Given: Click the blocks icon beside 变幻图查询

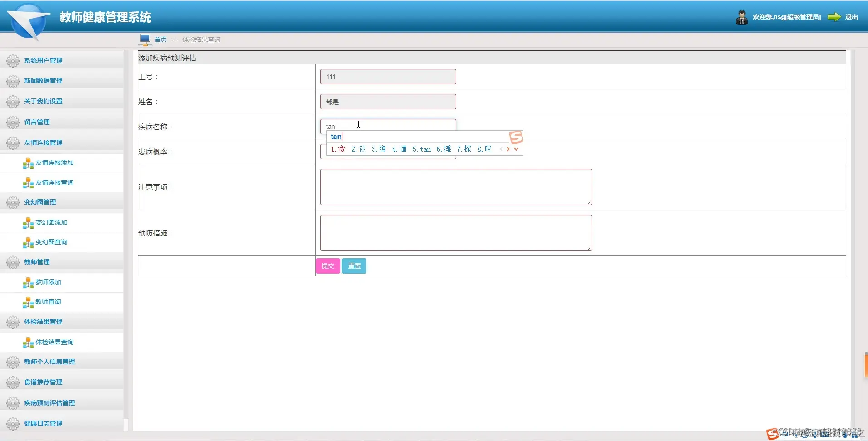Looking at the screenshot, I should coord(28,242).
